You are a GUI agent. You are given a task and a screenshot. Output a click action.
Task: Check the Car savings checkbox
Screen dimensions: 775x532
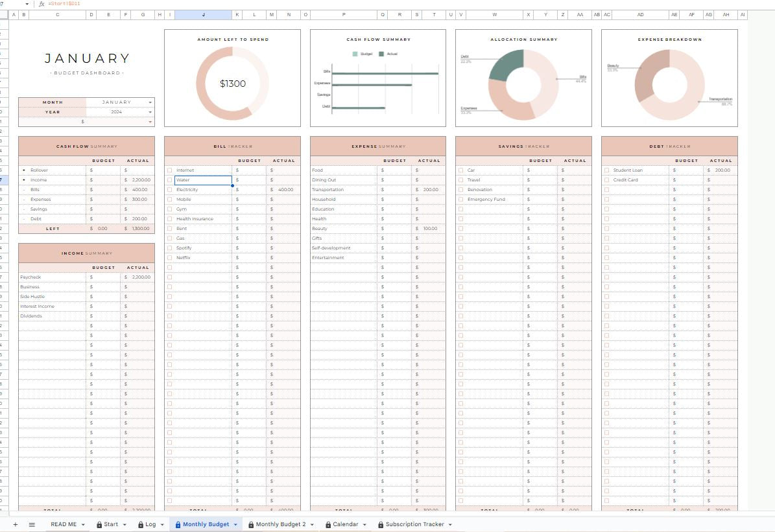coord(460,170)
